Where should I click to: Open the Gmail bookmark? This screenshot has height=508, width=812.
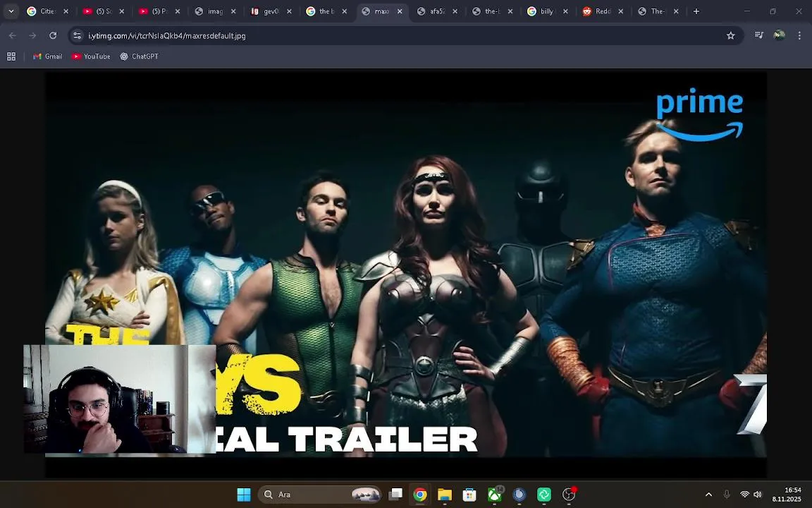[48, 56]
